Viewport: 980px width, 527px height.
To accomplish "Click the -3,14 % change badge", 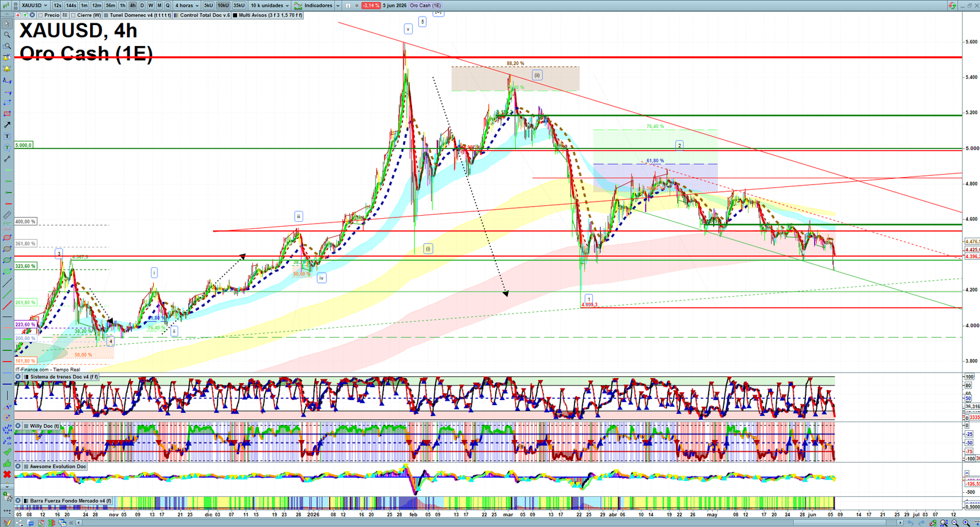I will tap(371, 6).
